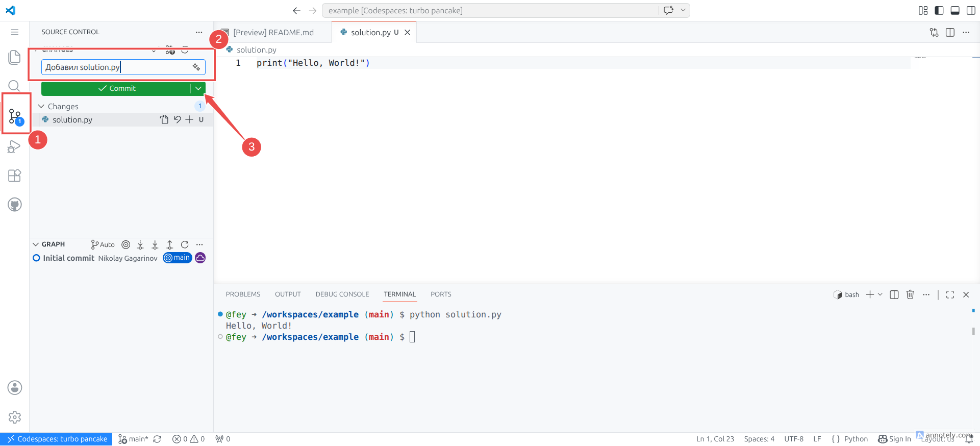Click Go to Current History Item target icon
Viewport: 980px width, 446px height.
[x=125, y=244]
